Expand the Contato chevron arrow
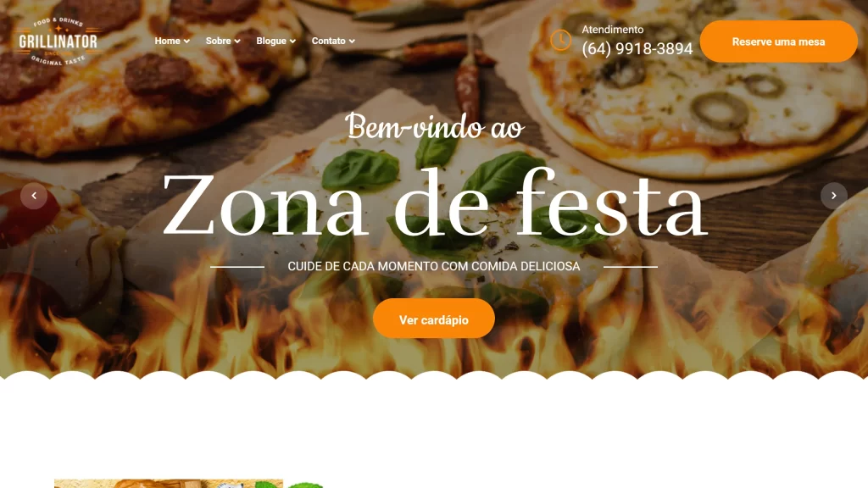 point(352,42)
